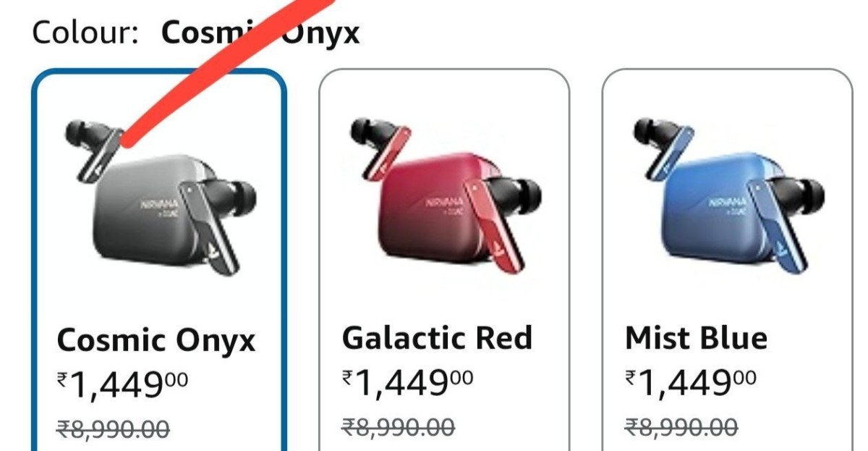Screen dimensions: 868x451
Task: Click the Colour heading label text
Action: [x=85, y=33]
